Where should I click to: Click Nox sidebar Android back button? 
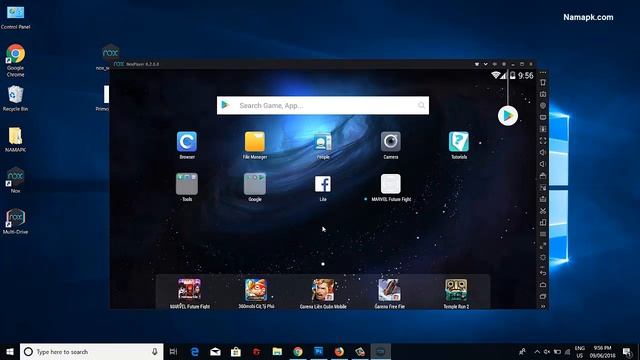[543, 273]
